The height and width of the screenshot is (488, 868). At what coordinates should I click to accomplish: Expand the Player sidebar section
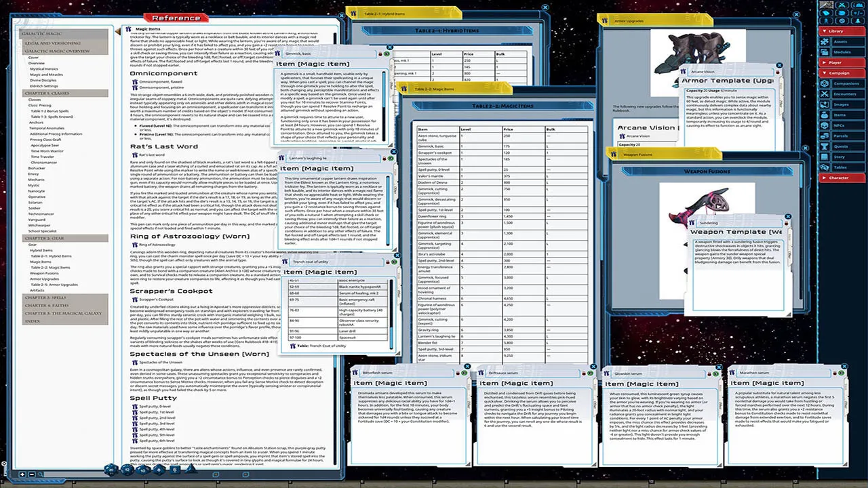tap(841, 62)
